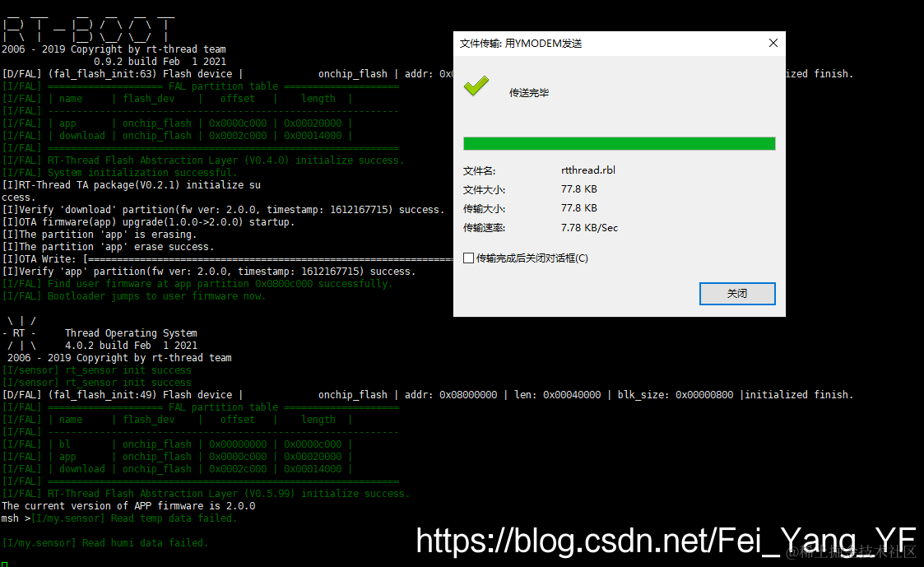Select the filename rtthread.rbl in dialog

588,170
